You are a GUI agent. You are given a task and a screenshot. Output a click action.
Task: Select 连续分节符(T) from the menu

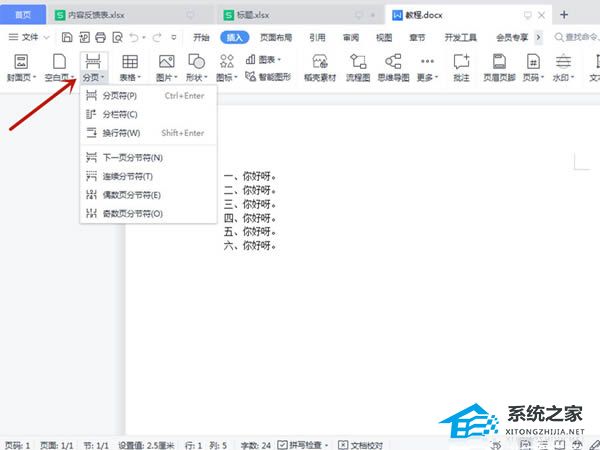tap(148, 176)
